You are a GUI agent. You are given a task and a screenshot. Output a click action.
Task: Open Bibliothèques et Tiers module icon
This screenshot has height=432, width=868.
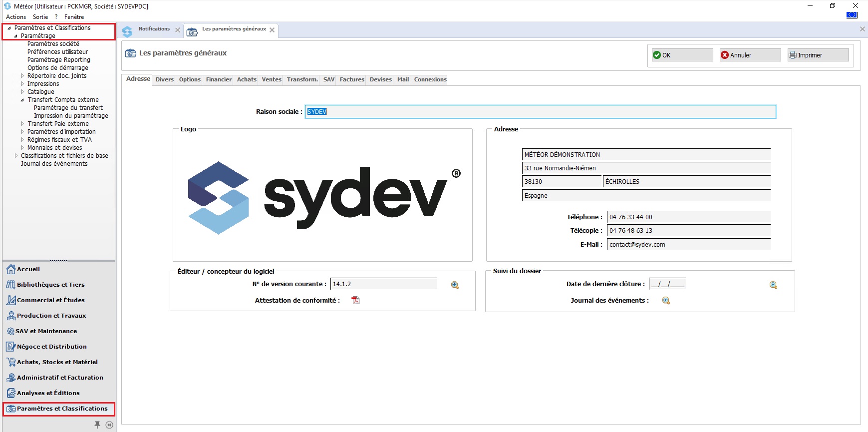coord(11,285)
